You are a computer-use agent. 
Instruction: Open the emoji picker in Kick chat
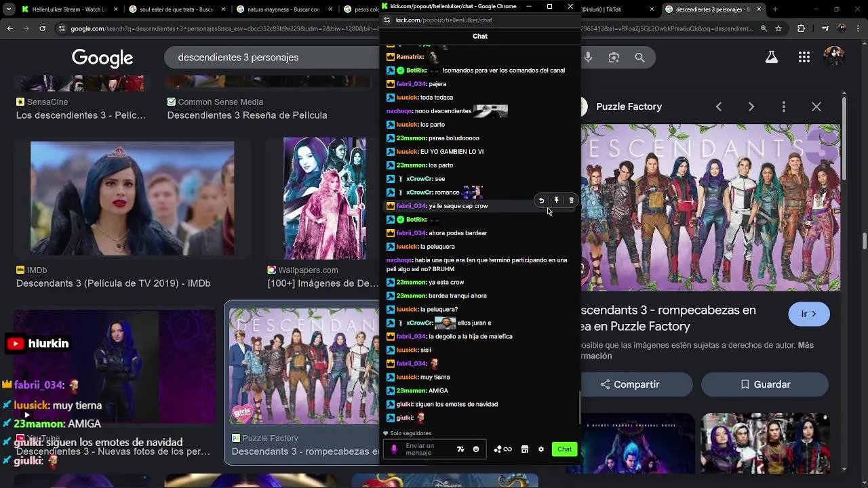pos(476,449)
